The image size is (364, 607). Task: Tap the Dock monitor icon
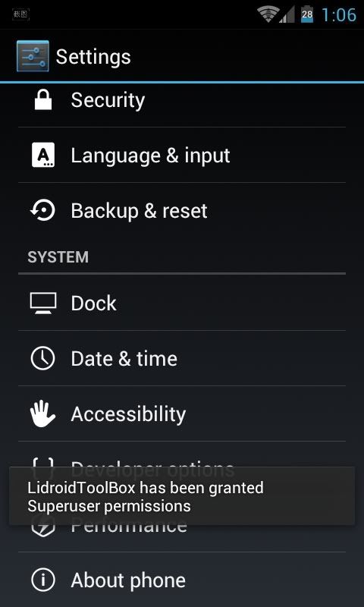point(43,303)
